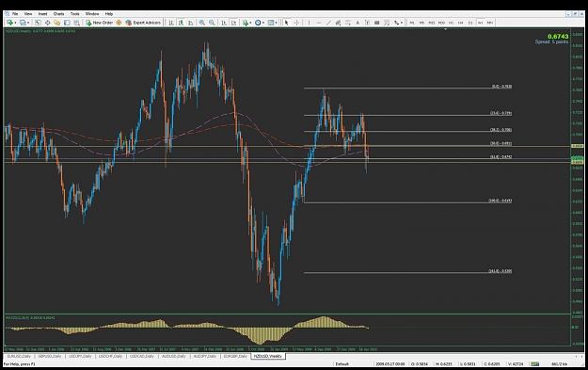
Task: Select the trendline drawing tool
Action: pos(328,23)
